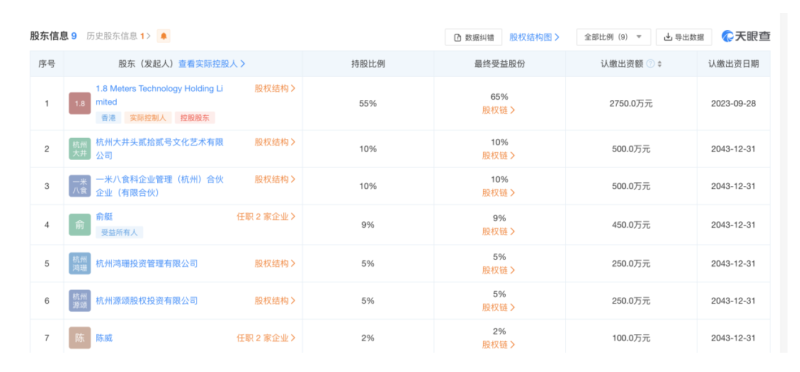Open 任职 2 家企业 for 陈威
800x372 pixels.
(266, 338)
